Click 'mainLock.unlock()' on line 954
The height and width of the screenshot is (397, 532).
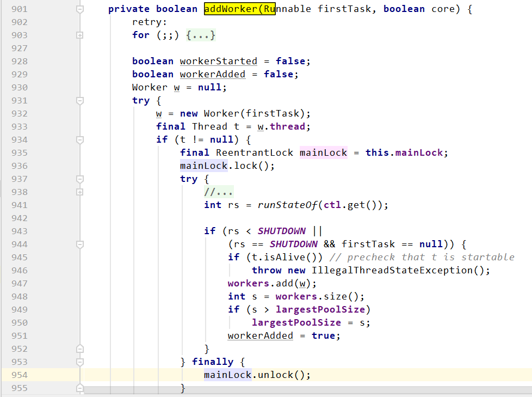255,375
